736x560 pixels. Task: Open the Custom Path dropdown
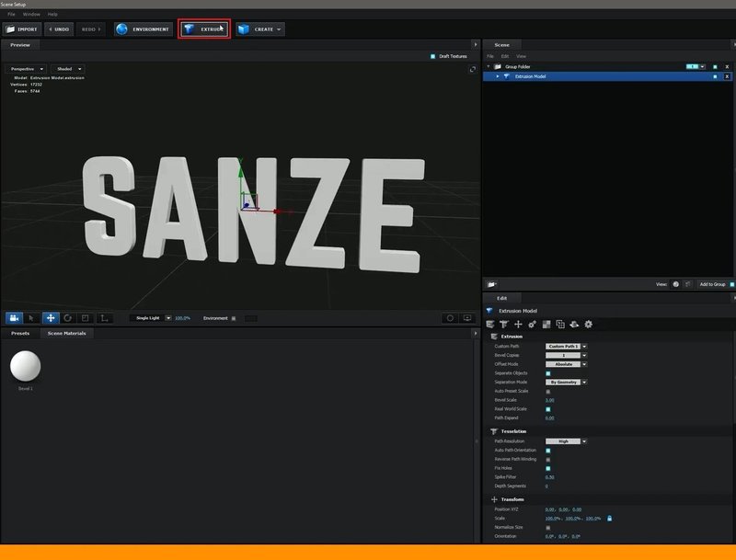(566, 346)
